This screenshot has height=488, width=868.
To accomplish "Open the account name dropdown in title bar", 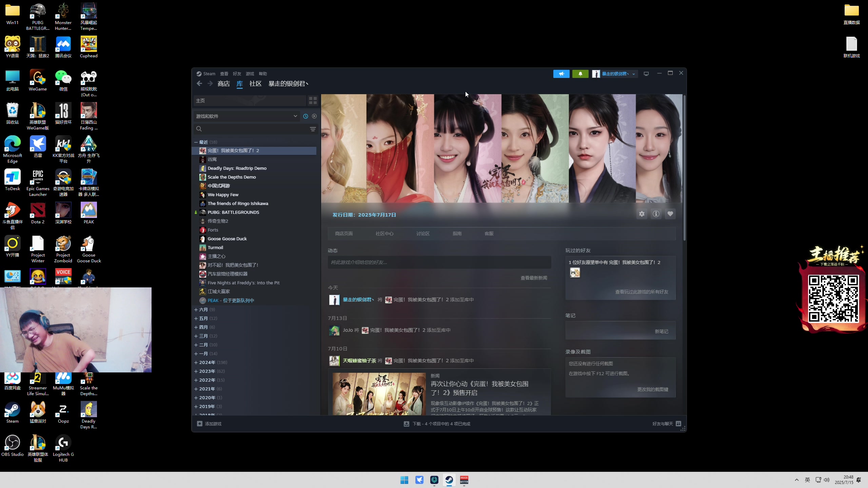I will point(615,74).
